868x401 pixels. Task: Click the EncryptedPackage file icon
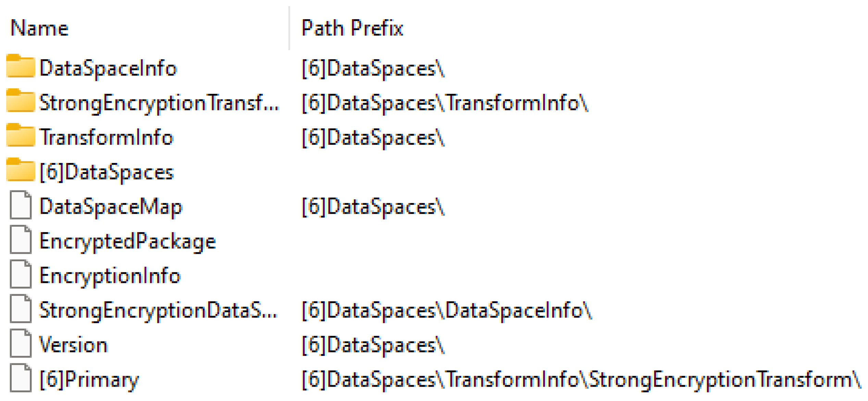point(21,240)
